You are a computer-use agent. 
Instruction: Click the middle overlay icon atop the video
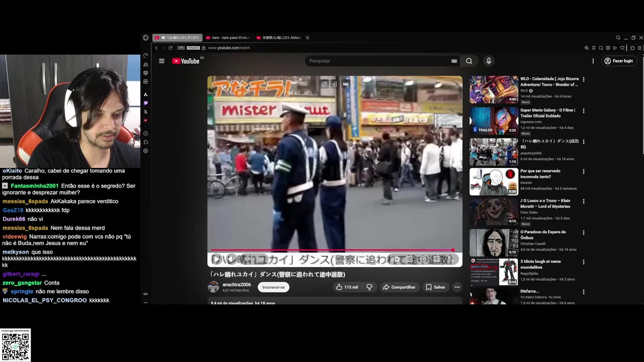[x=334, y=84]
